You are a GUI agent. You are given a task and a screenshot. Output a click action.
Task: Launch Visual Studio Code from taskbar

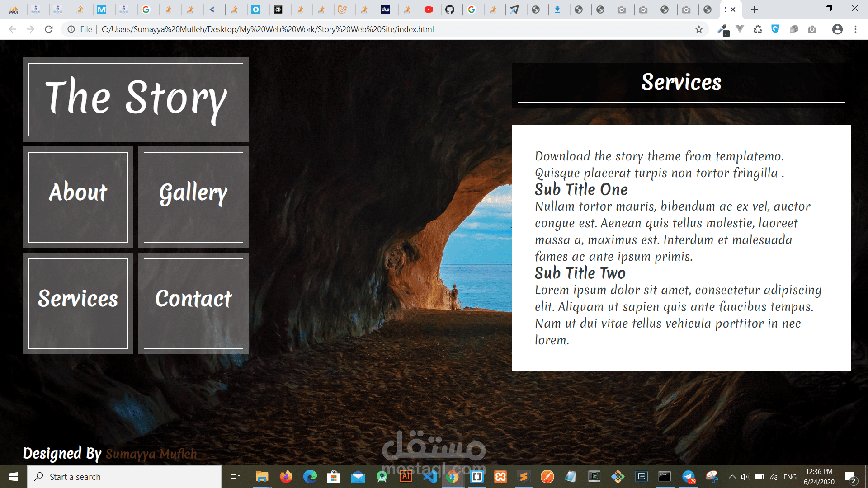coord(430,477)
